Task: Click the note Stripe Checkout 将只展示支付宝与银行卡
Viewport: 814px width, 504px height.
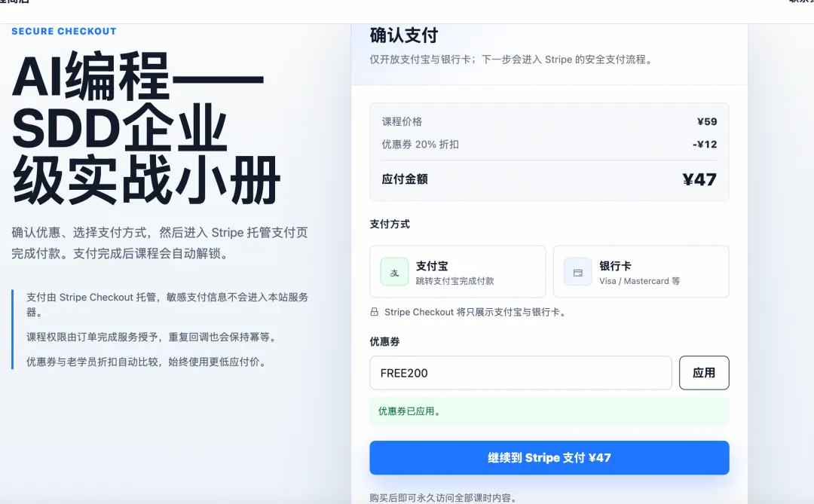Action: coord(475,312)
